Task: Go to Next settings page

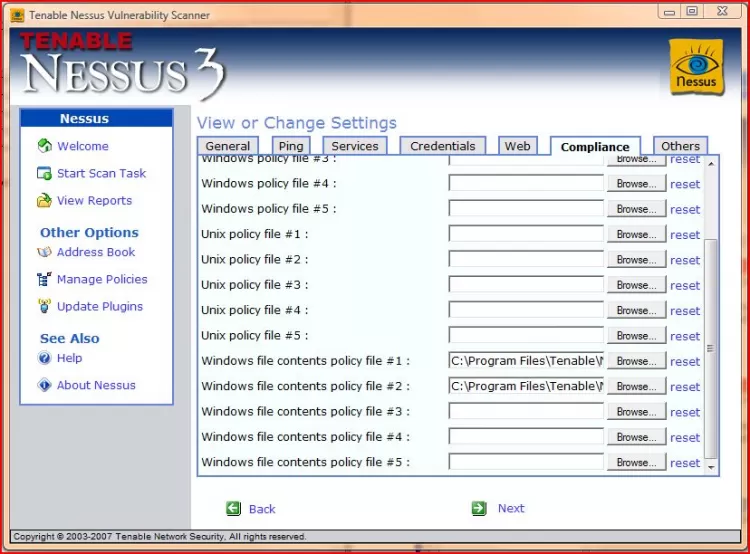Action: (511, 508)
